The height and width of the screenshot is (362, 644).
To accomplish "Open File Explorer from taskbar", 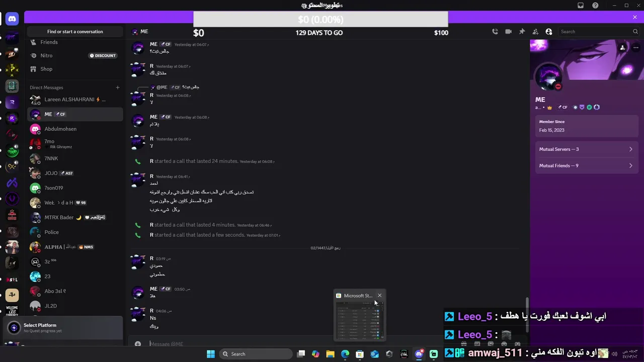I will coord(330,354).
